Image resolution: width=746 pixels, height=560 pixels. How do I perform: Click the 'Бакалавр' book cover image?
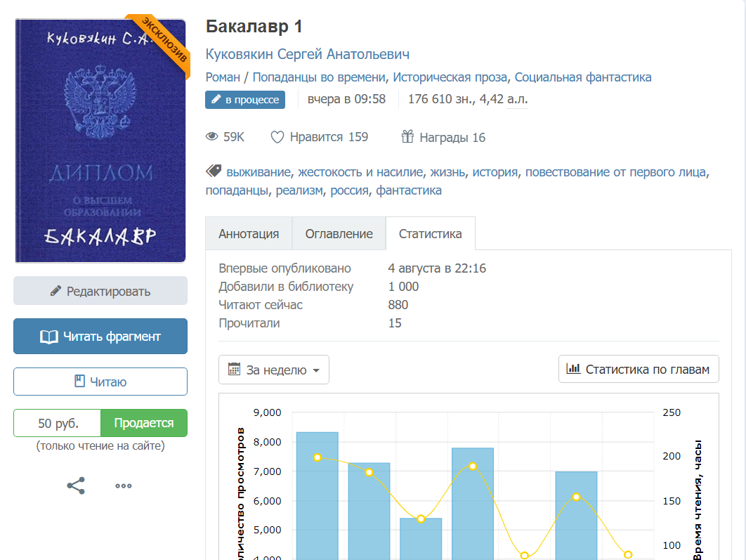[100, 141]
